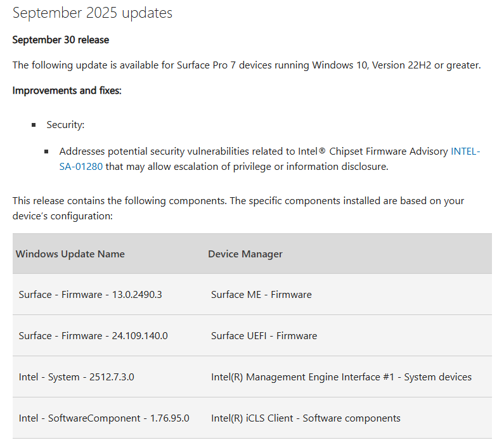The image size is (504, 445).
Task: Click the Surface Pro 7 availability sentence
Action: pyautogui.click(x=247, y=65)
